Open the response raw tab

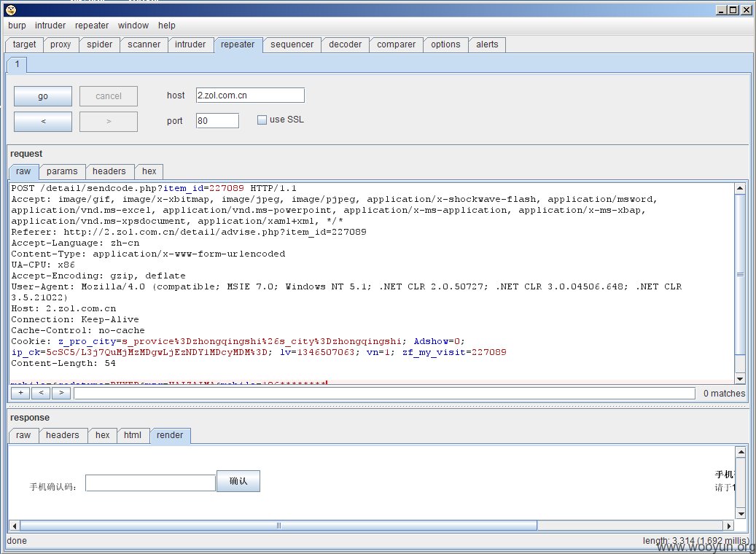[23, 435]
